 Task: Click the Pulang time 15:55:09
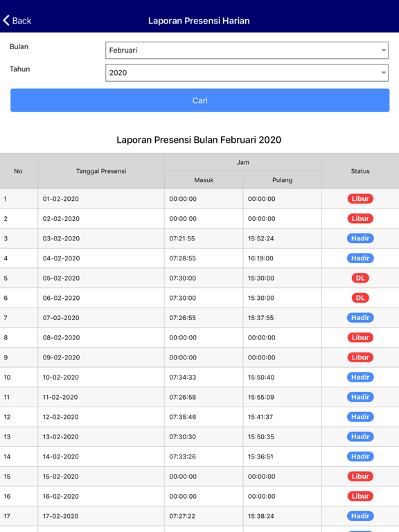pos(261,397)
